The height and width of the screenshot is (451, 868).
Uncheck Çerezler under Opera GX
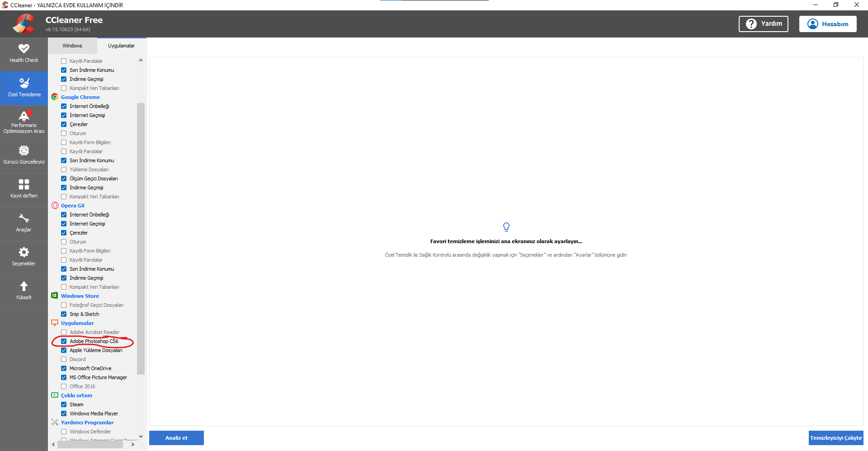pyautogui.click(x=64, y=233)
